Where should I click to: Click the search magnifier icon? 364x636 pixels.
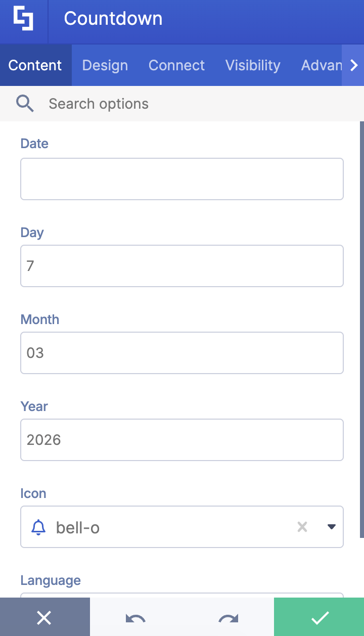click(24, 103)
